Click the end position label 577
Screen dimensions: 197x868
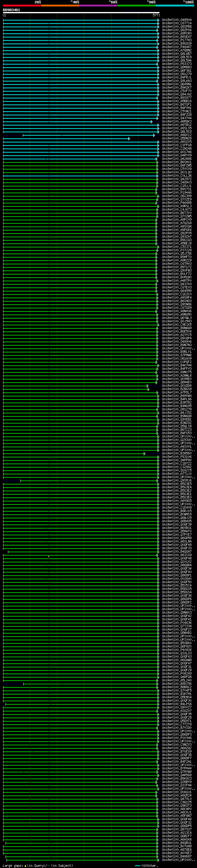pyautogui.click(x=155, y=15)
